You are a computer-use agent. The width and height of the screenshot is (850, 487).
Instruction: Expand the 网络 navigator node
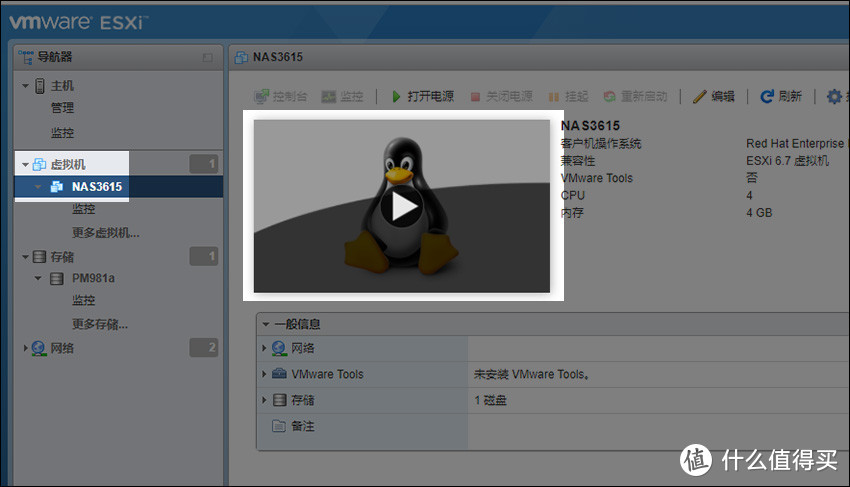pyautogui.click(x=25, y=348)
